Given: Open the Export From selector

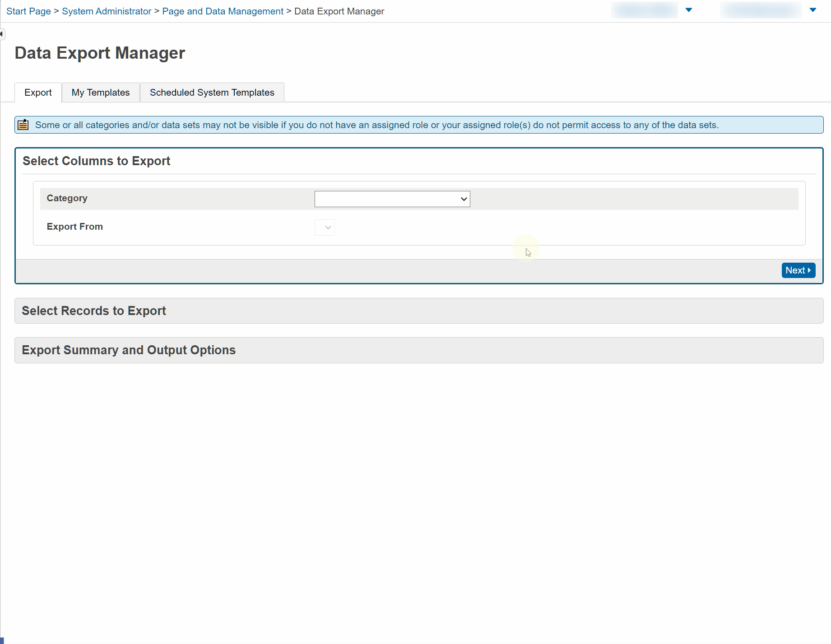Looking at the screenshot, I should pos(324,227).
